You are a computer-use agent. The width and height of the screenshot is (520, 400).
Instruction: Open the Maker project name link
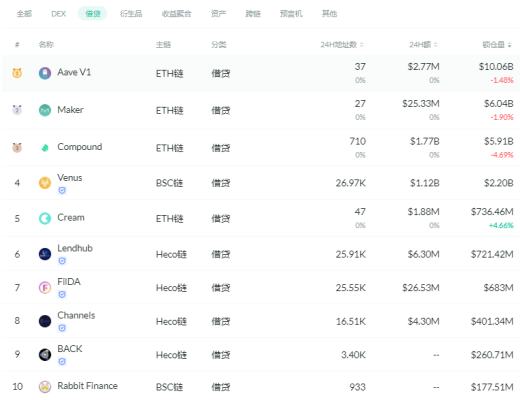[x=70, y=109]
